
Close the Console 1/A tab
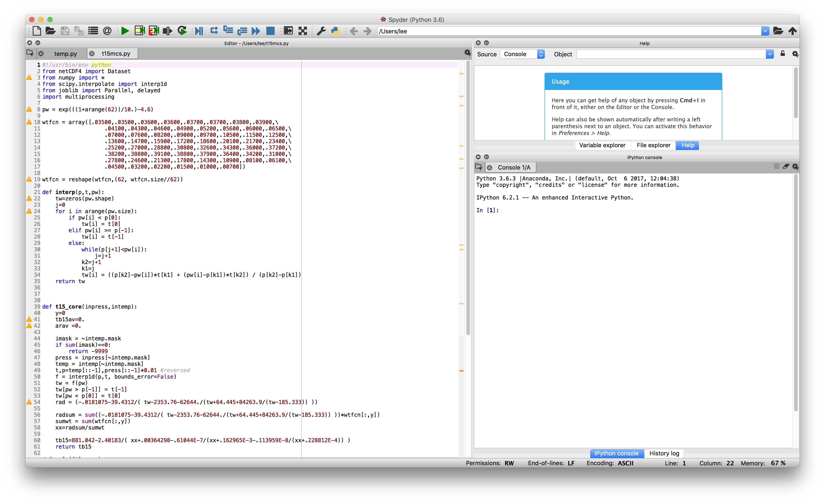click(x=490, y=167)
